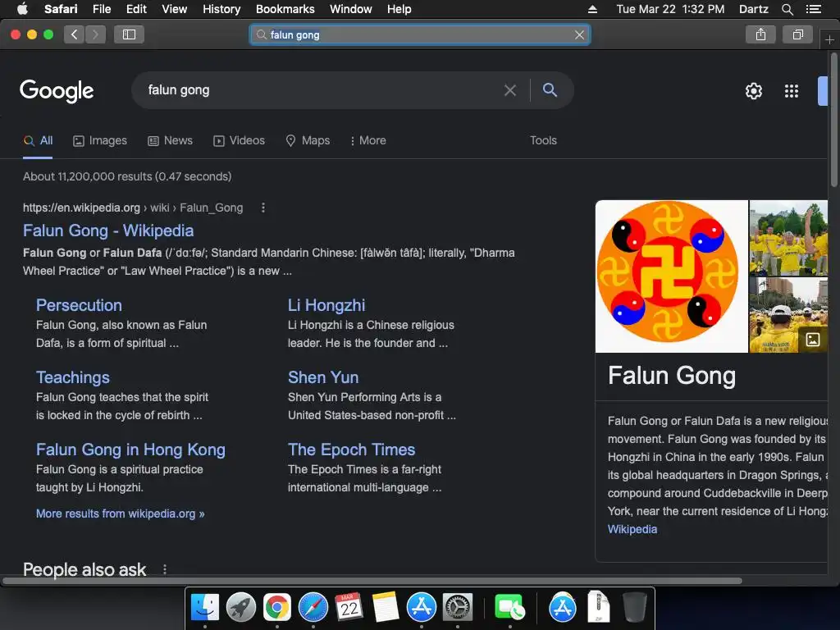The height and width of the screenshot is (630, 840).
Task: Open the Edit menu
Action: (x=136, y=9)
